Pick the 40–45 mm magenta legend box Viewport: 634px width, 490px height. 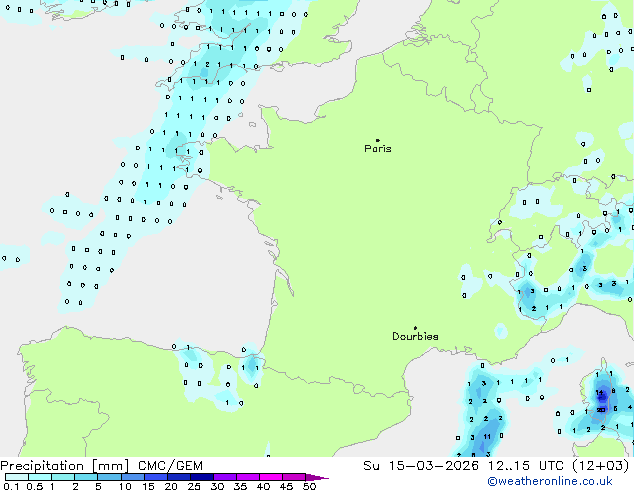271,477
